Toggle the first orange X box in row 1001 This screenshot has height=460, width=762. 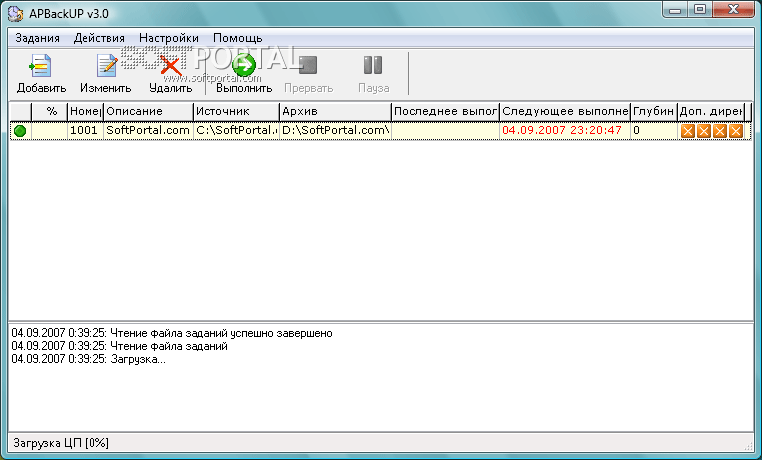coord(688,131)
